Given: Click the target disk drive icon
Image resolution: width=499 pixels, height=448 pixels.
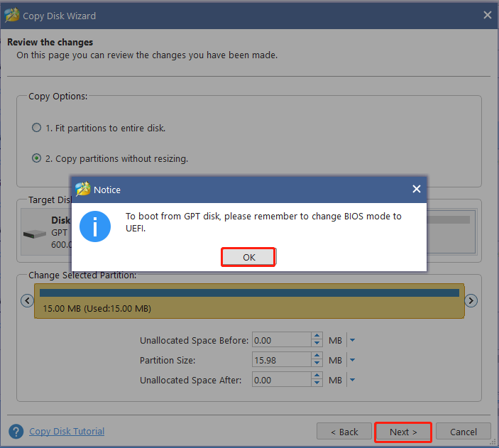Looking at the screenshot, I should point(35,234).
